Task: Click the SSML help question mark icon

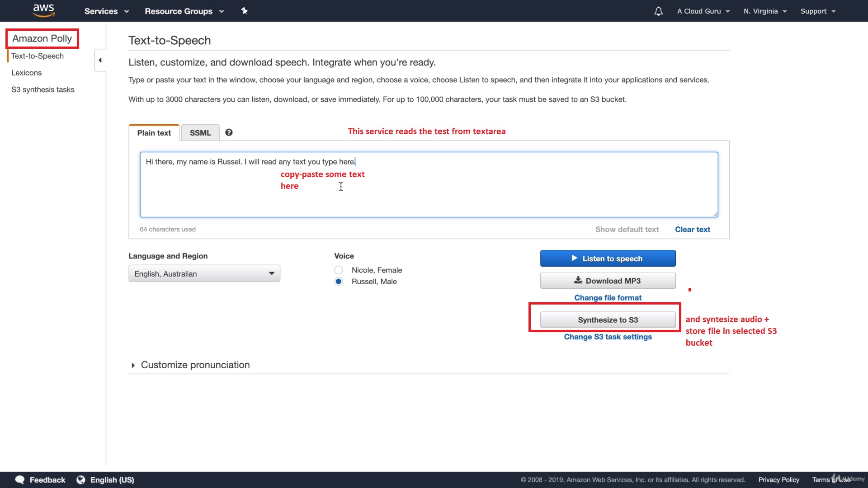Action: pos(229,132)
